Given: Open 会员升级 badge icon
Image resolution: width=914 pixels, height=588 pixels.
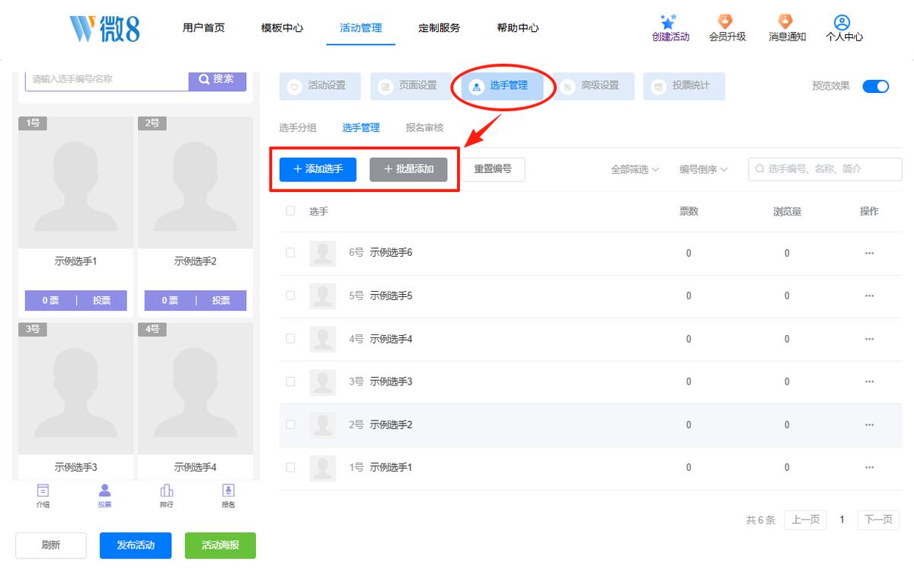Looking at the screenshot, I should coord(725,21).
